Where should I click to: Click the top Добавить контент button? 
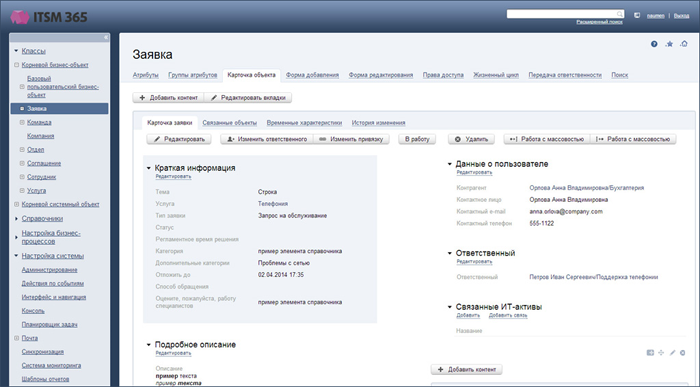click(168, 98)
